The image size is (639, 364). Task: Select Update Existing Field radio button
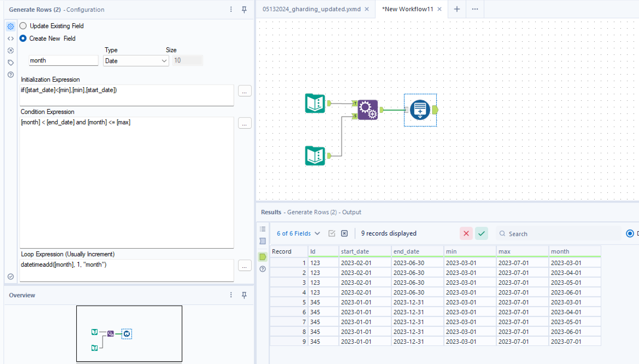pos(23,26)
